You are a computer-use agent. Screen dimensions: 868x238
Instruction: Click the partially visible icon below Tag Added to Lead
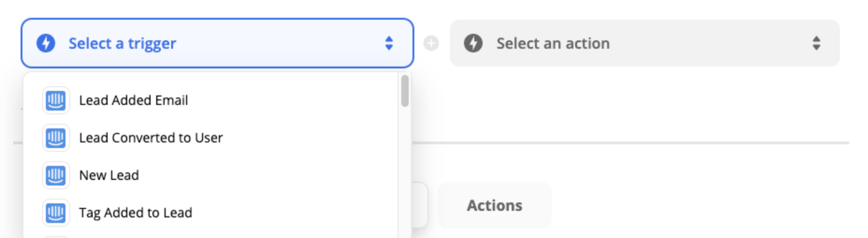click(x=56, y=237)
